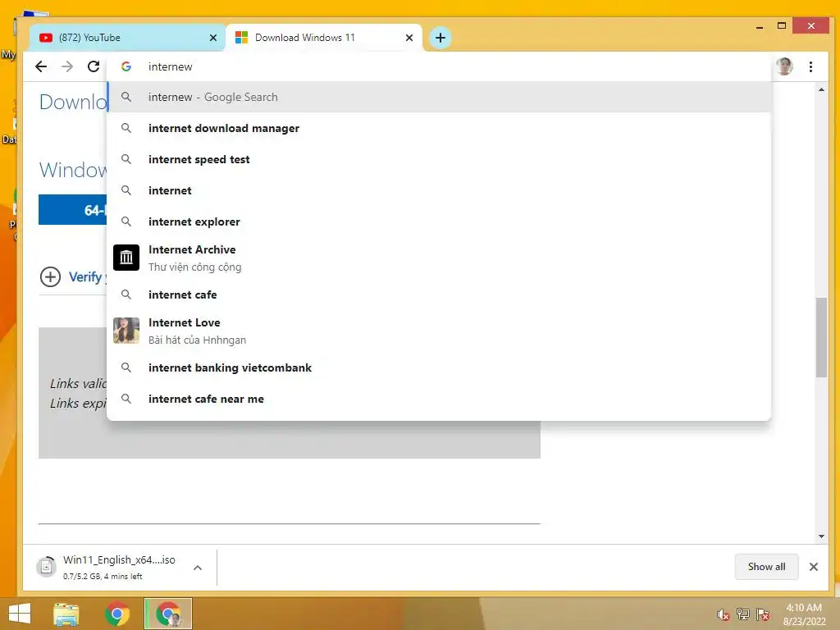Click the vertical scrollbar thumb
The width and height of the screenshot is (840, 630).
coord(821,337)
